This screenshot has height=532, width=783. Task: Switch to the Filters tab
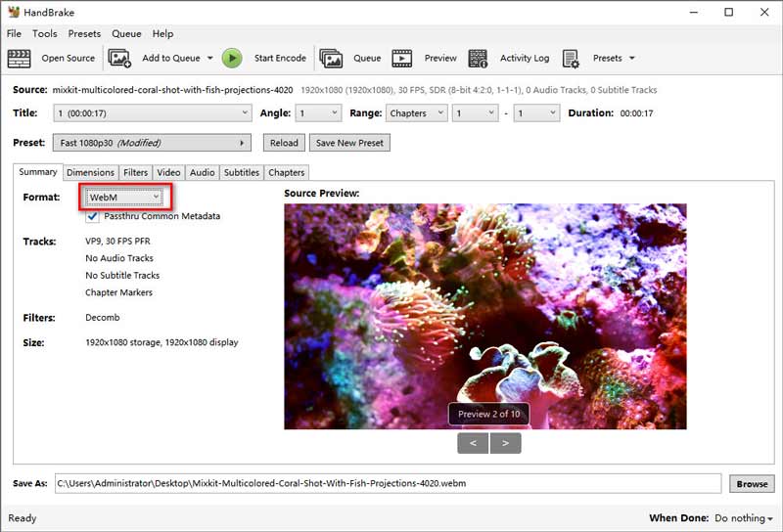[135, 172]
